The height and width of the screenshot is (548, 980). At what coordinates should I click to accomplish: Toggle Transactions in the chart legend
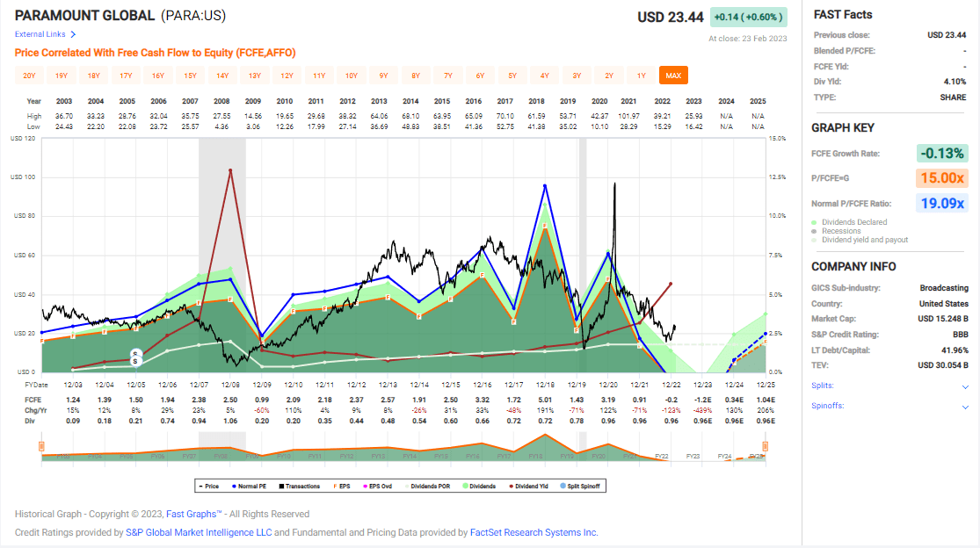300,487
